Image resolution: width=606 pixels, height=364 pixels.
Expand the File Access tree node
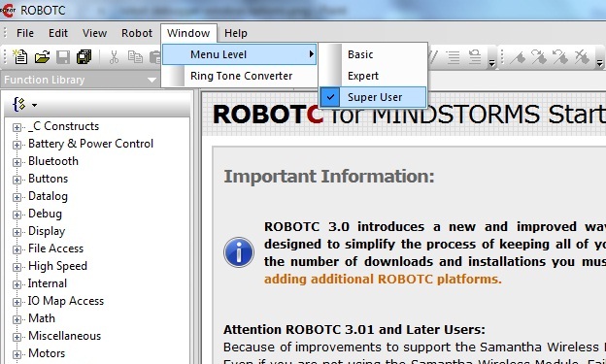point(17,249)
